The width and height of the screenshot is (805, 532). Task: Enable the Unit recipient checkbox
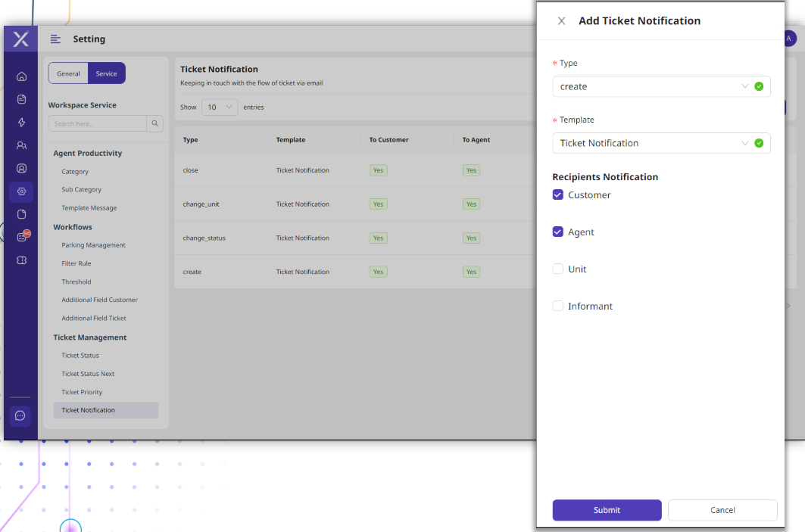[558, 269]
